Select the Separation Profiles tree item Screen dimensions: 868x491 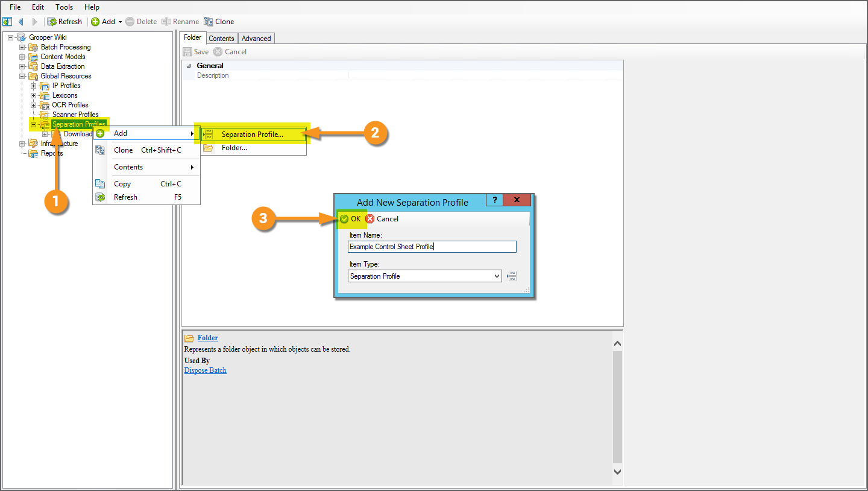coord(78,124)
